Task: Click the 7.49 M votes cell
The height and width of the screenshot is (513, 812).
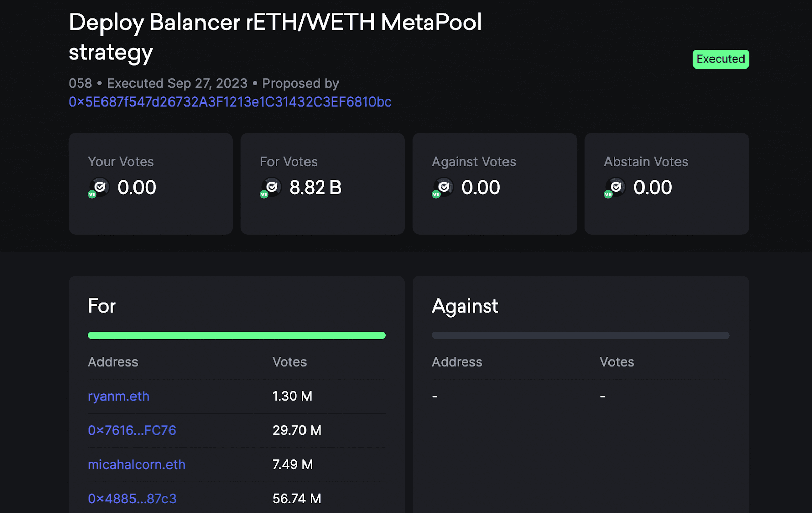Action: (x=292, y=464)
